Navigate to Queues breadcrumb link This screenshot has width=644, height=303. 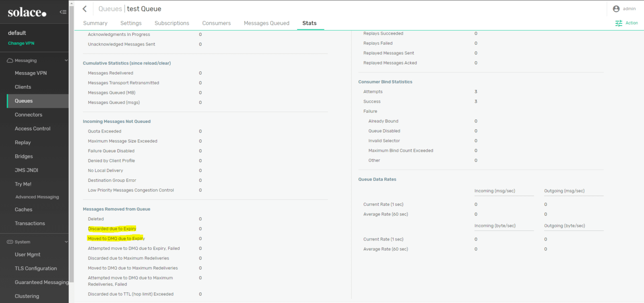click(110, 9)
